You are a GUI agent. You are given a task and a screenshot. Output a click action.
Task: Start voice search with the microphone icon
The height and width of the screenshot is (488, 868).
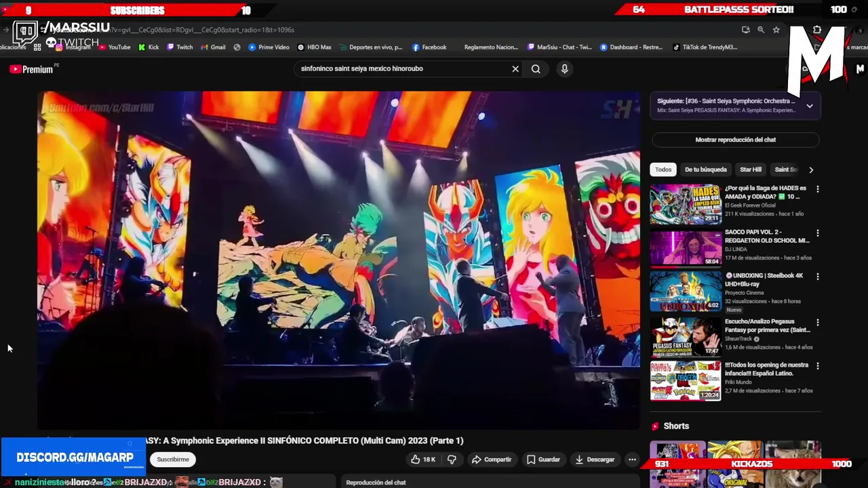pos(564,68)
